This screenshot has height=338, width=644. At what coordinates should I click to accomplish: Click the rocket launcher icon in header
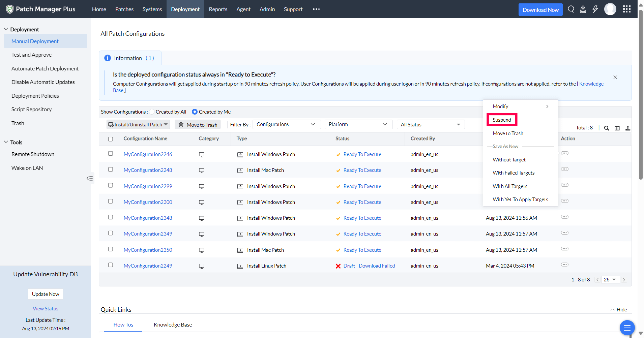tap(583, 9)
